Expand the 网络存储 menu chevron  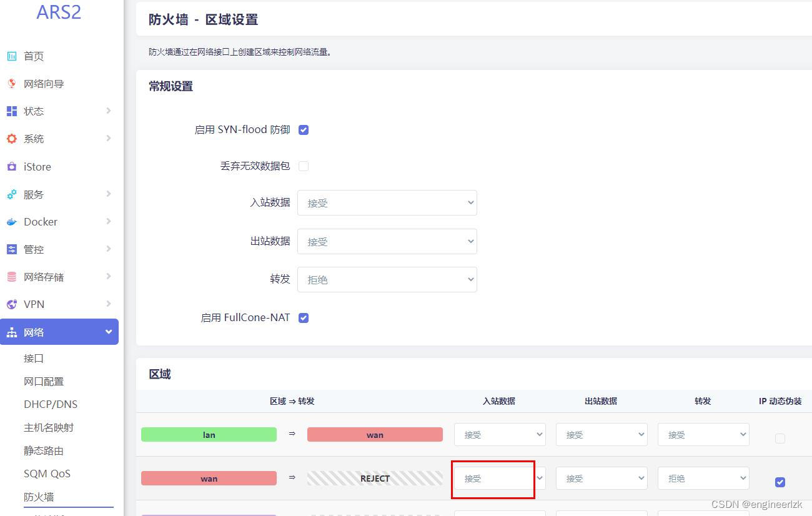(109, 276)
